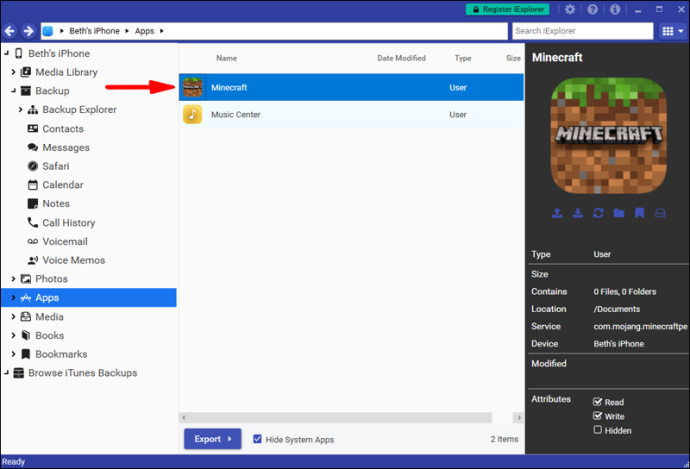Click the Call History phone icon

pyautogui.click(x=33, y=222)
